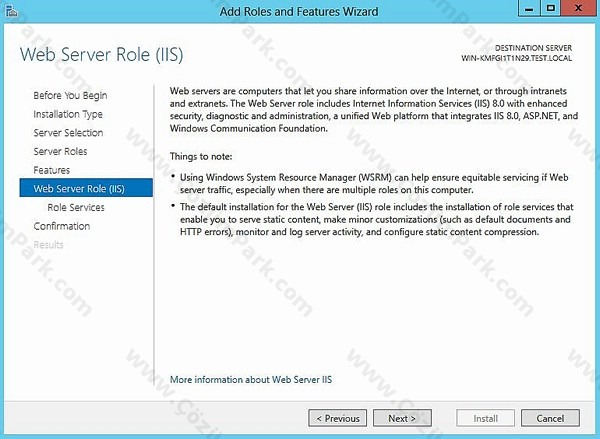Select the Server Selection step
600x439 pixels.
point(68,133)
